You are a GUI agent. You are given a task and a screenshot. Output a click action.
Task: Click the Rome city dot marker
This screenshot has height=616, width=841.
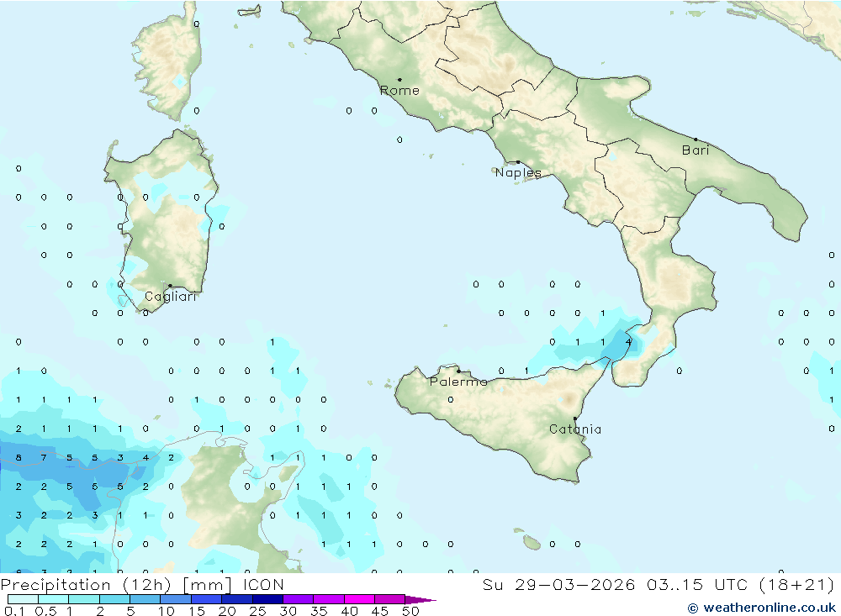pos(399,80)
